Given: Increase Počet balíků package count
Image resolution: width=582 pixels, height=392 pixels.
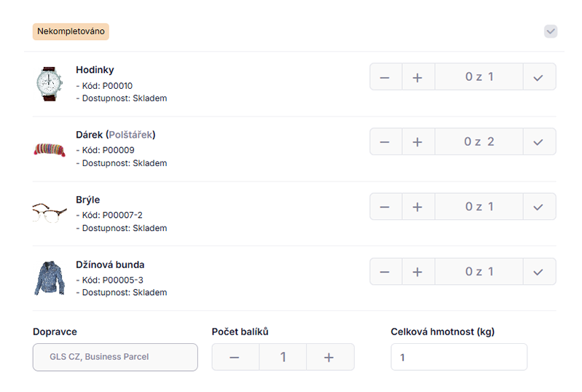Looking at the screenshot, I should point(329,357).
